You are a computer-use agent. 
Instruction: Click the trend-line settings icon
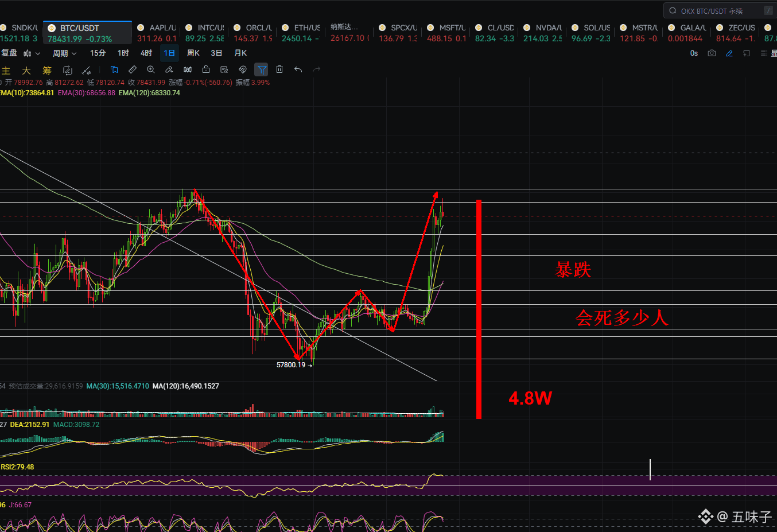pyautogui.click(x=87, y=70)
